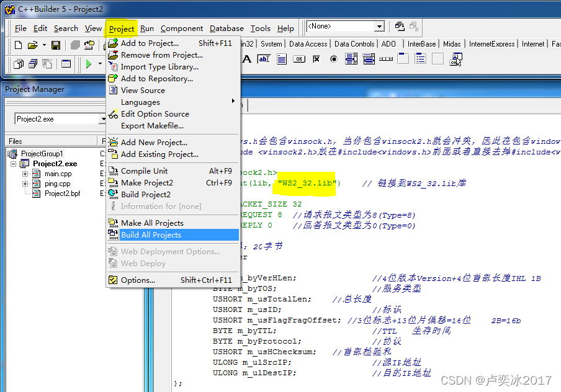
Task: Choose Make Project2 menu entry
Action: (173, 183)
